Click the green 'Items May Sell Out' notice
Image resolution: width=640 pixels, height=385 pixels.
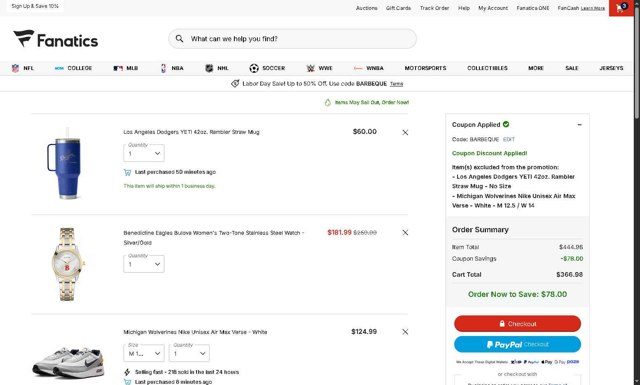tap(367, 102)
